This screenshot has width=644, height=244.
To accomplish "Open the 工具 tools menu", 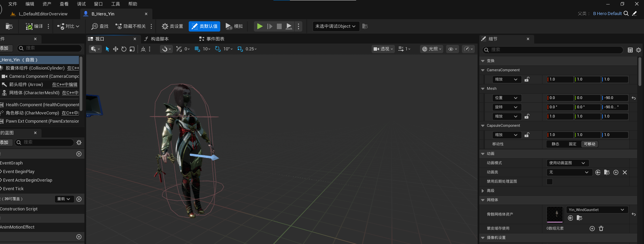I will coord(116,4).
